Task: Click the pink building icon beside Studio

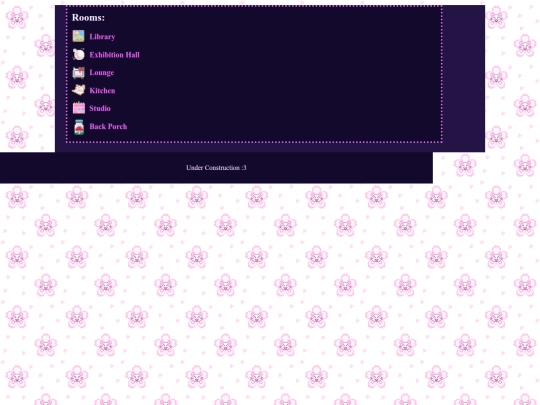Action: [79, 108]
